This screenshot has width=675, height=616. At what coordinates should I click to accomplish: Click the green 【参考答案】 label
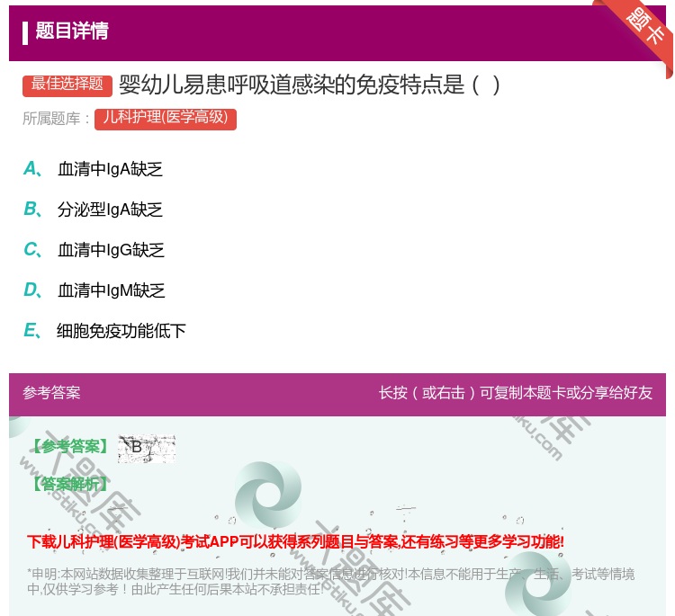70,447
